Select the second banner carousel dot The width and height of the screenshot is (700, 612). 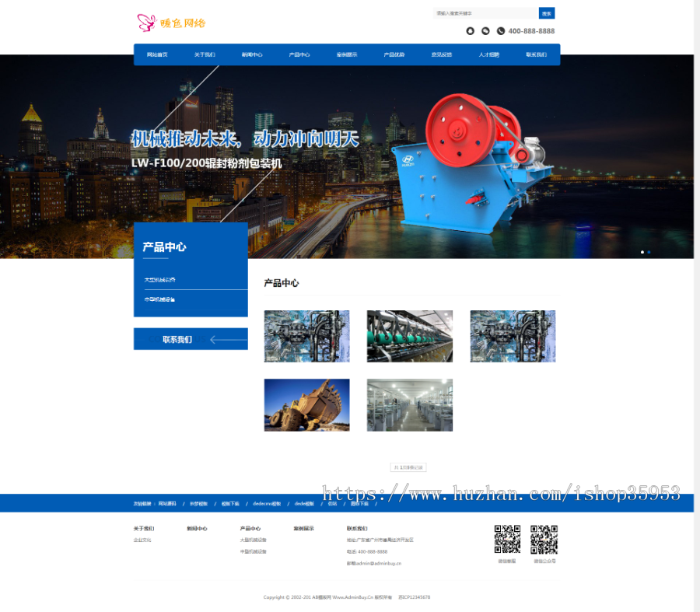pyautogui.click(x=649, y=252)
